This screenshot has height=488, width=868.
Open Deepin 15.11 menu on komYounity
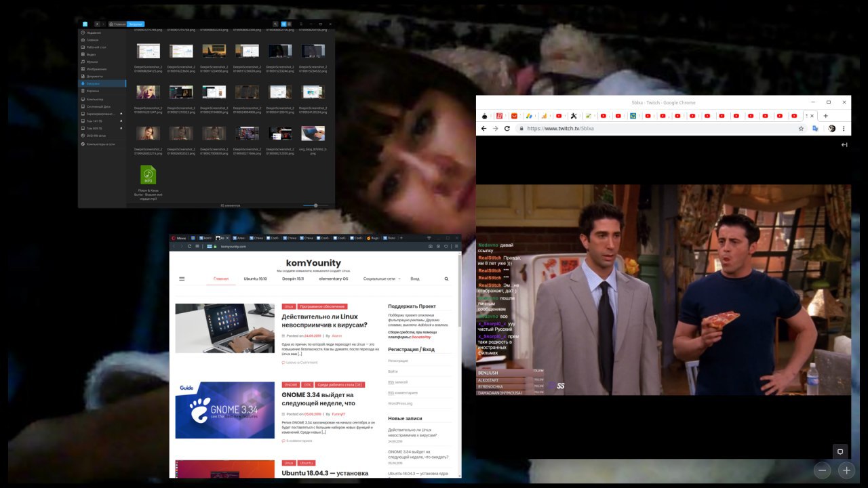[293, 279]
